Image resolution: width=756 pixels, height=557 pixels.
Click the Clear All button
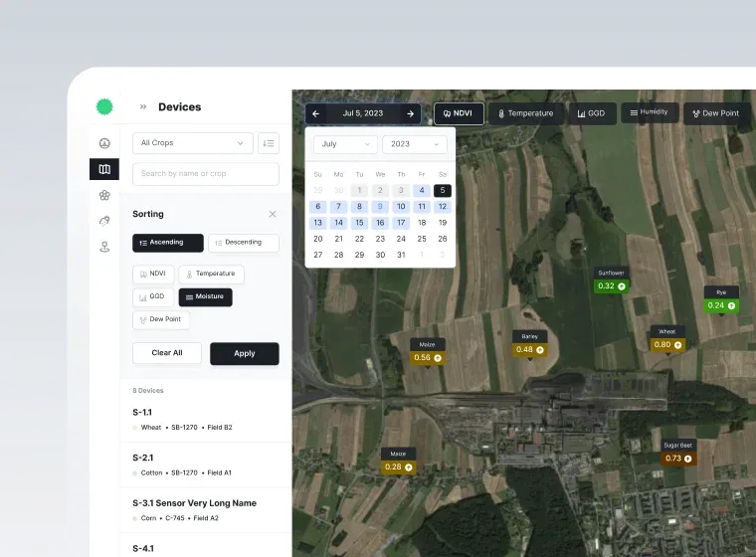(x=167, y=353)
